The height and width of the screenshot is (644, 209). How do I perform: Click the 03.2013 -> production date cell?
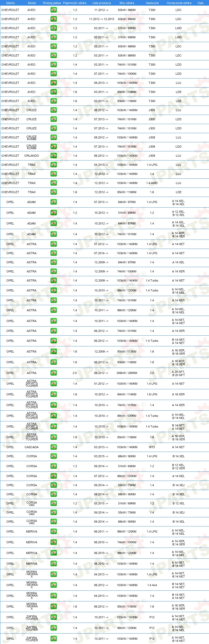(x=101, y=447)
